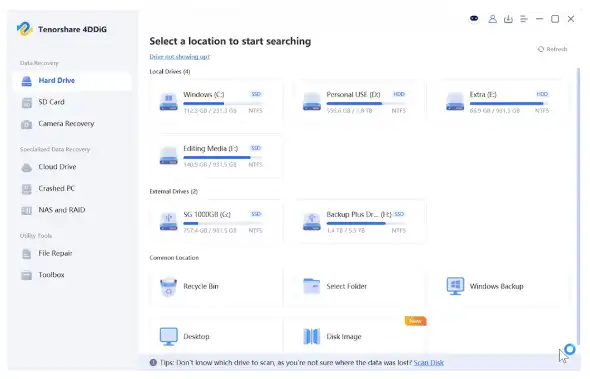This screenshot has height=379, width=590.
Task: Click the SSD badge on Editing Media (F:)
Action: click(256, 148)
